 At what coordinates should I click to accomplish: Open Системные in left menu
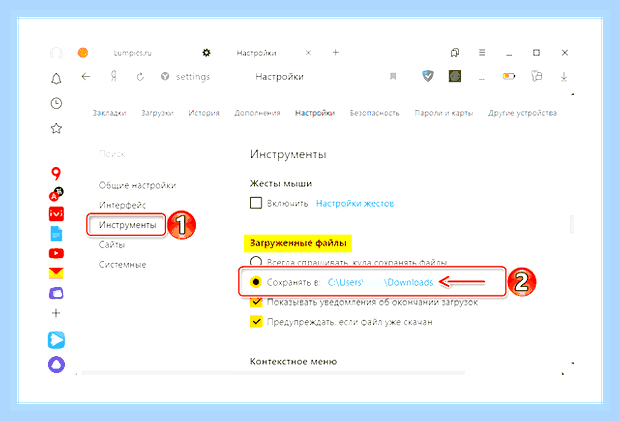pos(122,264)
